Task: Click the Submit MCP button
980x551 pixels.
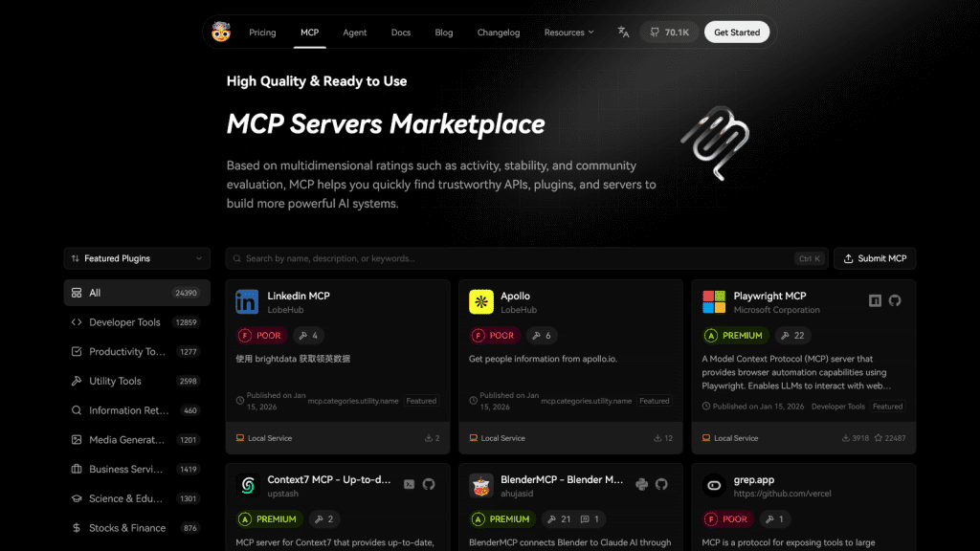Action: click(x=875, y=258)
